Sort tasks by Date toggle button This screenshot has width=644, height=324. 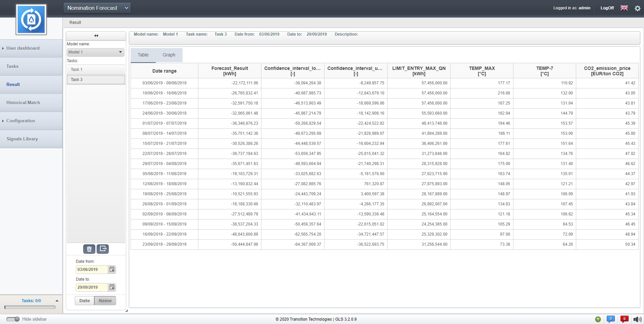(x=85, y=301)
